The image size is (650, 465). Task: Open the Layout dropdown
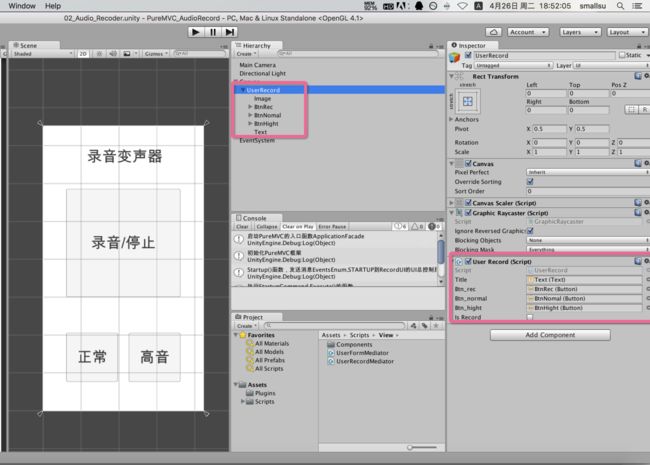coord(628,32)
